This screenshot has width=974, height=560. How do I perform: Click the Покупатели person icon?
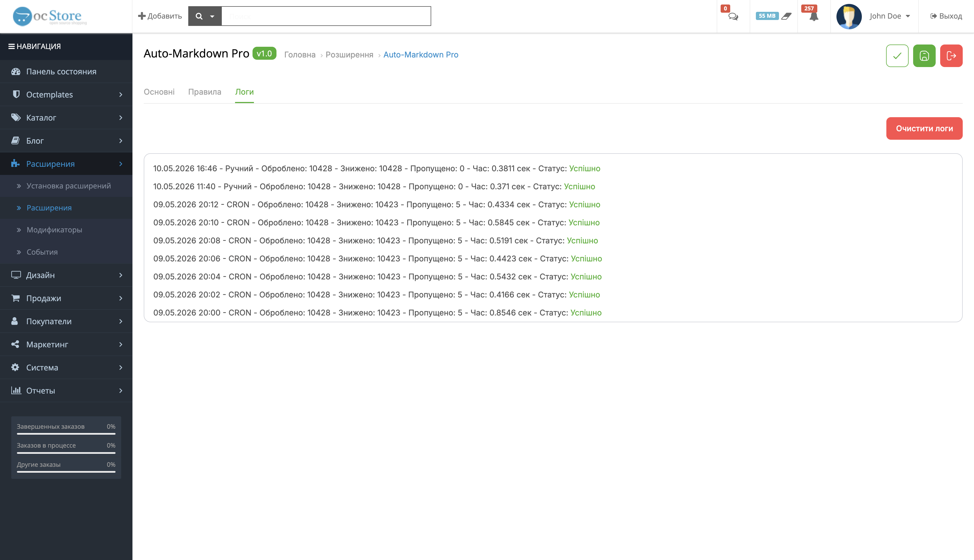pyautogui.click(x=15, y=321)
